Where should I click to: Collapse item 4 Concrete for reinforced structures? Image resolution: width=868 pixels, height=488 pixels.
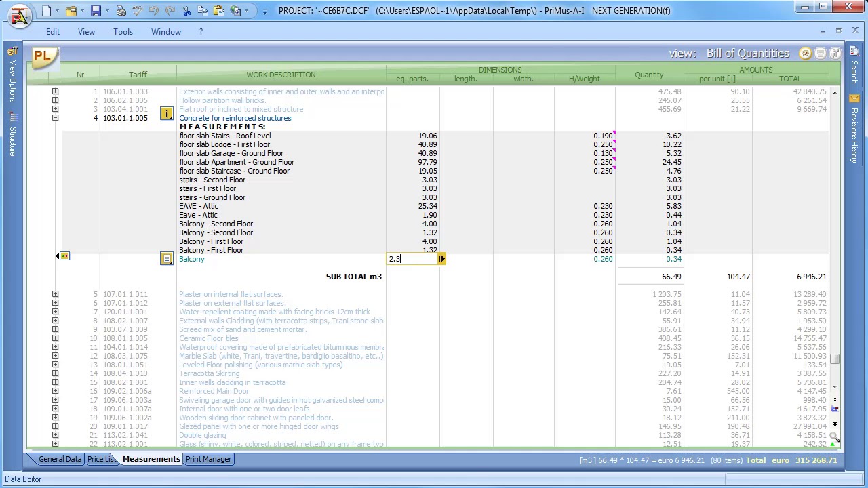pyautogui.click(x=56, y=118)
